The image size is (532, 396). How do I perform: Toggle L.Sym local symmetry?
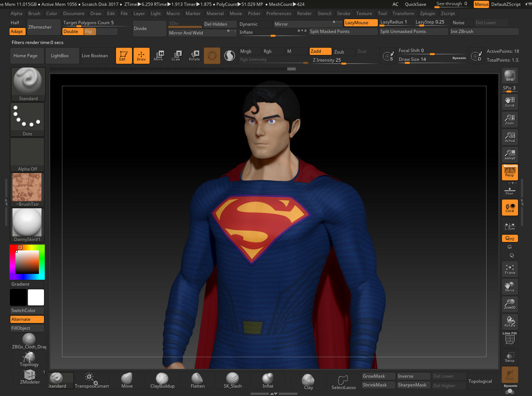pyautogui.click(x=510, y=227)
